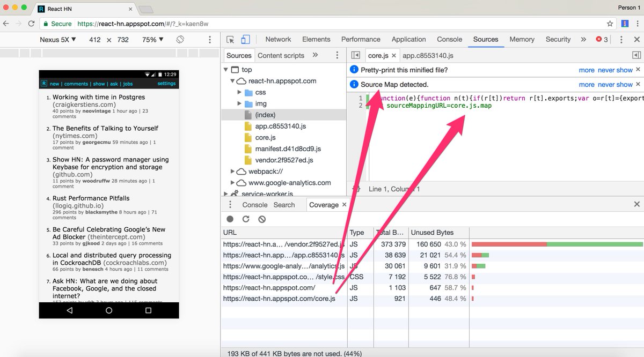Click more link on Source Map infobar
The height and width of the screenshot is (357, 644).
pos(587,85)
